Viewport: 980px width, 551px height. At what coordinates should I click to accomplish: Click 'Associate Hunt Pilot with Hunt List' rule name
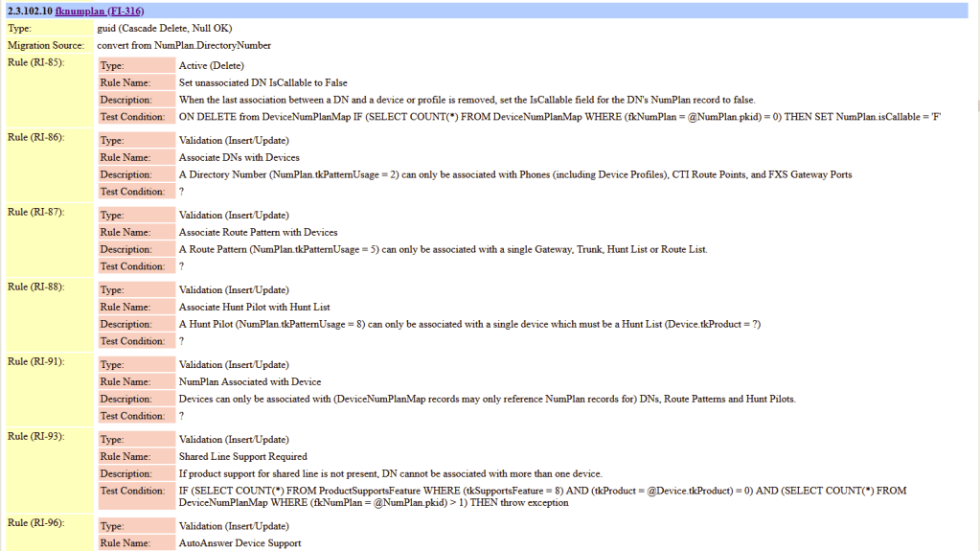pos(254,308)
